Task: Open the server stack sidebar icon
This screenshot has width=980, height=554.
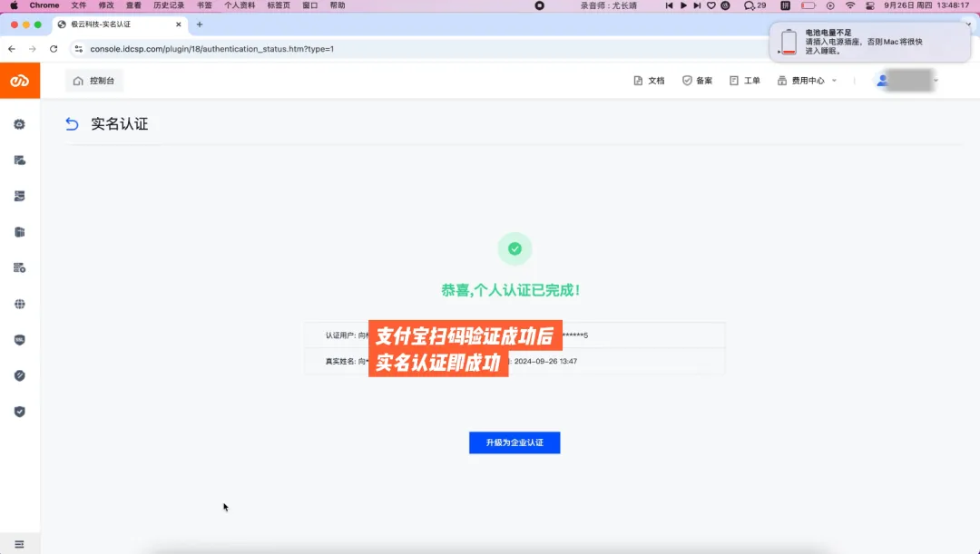Action: pyautogui.click(x=19, y=196)
